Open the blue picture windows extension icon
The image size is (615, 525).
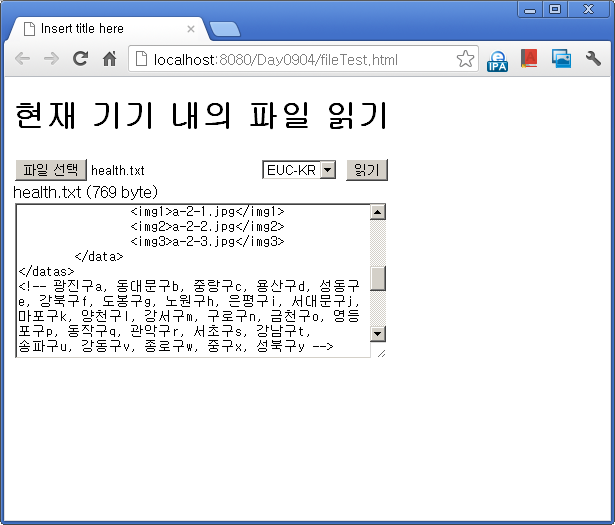(561, 59)
